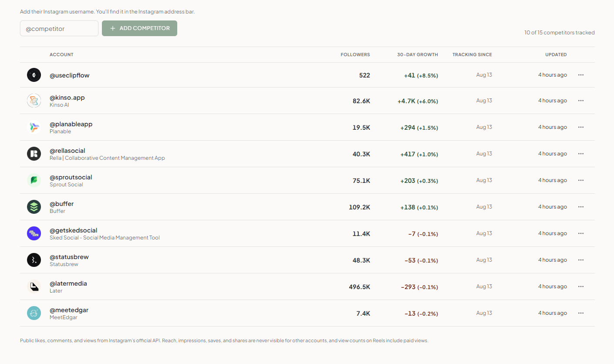Open more options for @rellasocial row
Viewport: 614px width, 364px height.
pyautogui.click(x=580, y=154)
